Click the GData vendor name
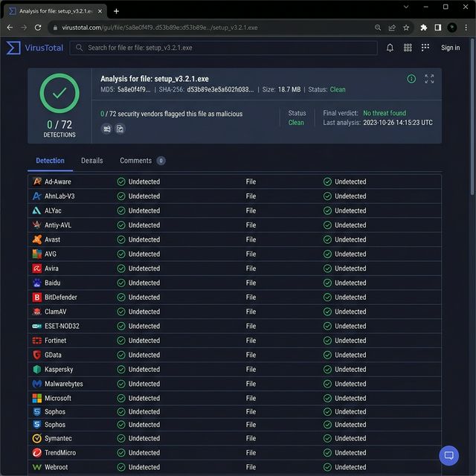Viewport: 476px width, 476px height. click(53, 355)
